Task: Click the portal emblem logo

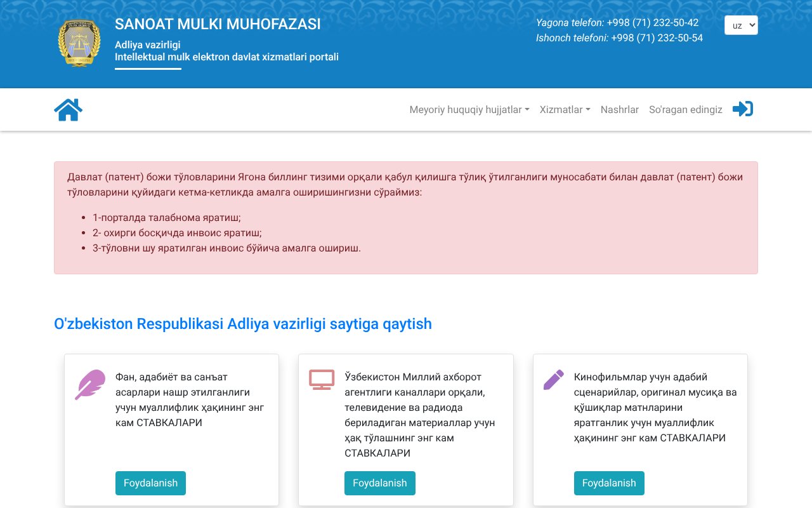Action: click(x=79, y=43)
